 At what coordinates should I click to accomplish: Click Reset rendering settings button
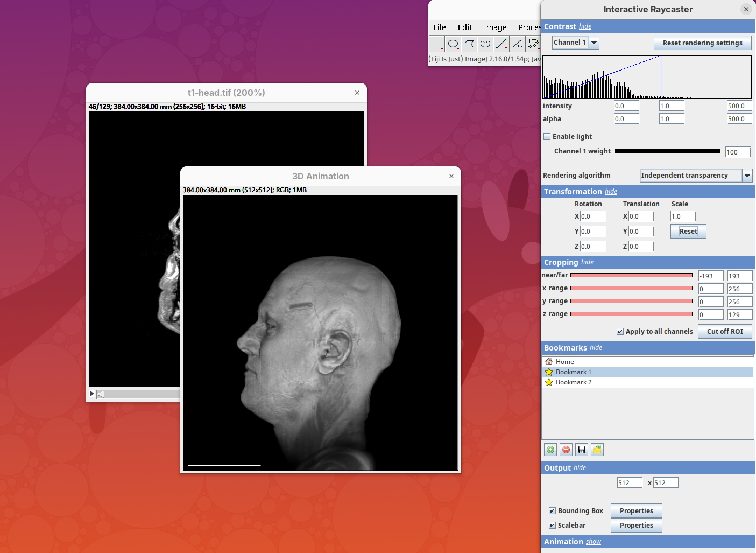coord(702,43)
